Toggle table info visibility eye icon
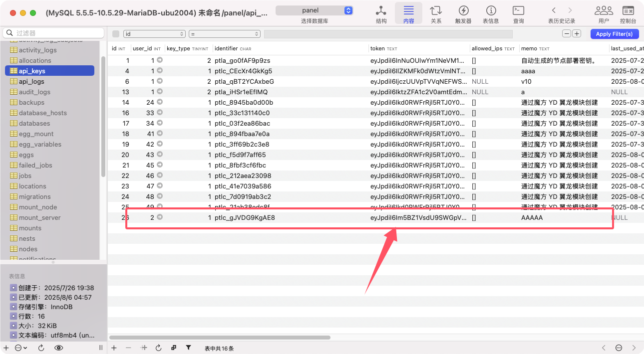The height and width of the screenshot is (354, 644). (59, 348)
